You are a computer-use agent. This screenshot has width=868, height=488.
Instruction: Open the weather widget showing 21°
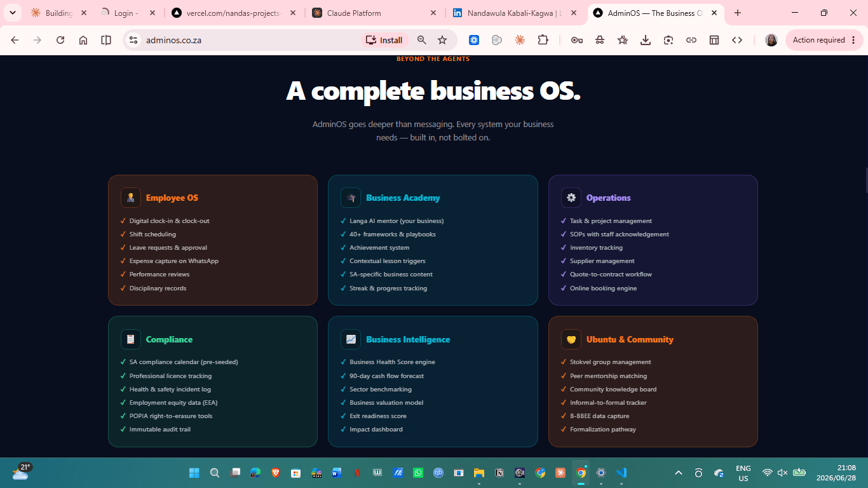(x=22, y=472)
